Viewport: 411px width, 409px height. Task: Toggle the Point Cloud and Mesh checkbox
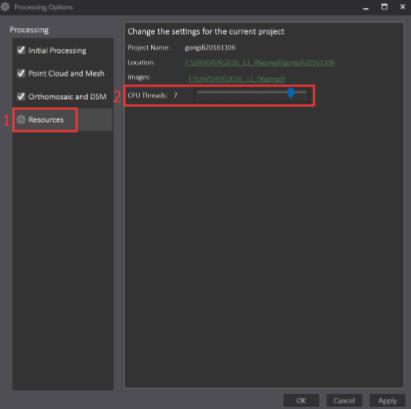click(21, 73)
